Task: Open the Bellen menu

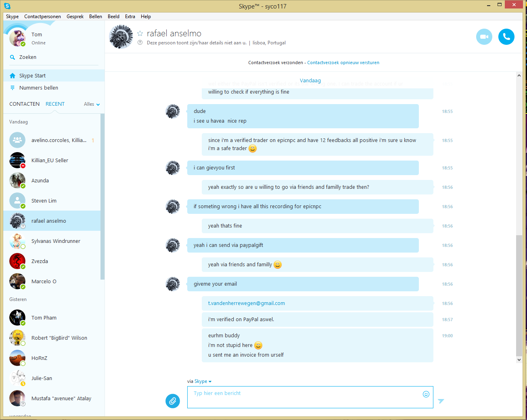Action: tap(96, 17)
